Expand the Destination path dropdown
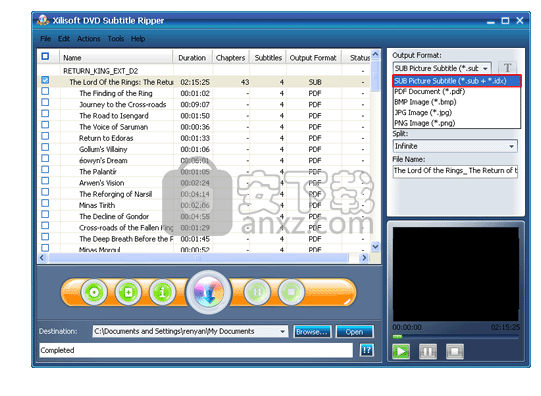Viewport: 541px width, 396px height. 283,331
